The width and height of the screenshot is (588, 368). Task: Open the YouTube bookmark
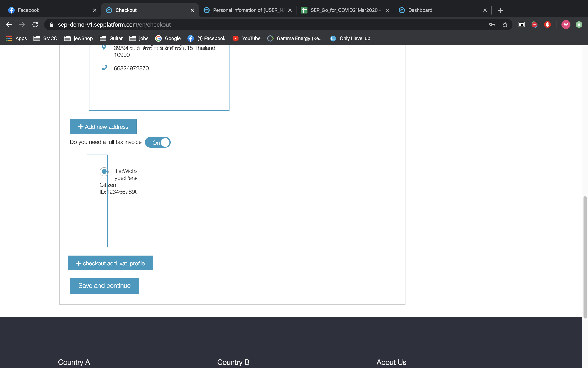(246, 38)
